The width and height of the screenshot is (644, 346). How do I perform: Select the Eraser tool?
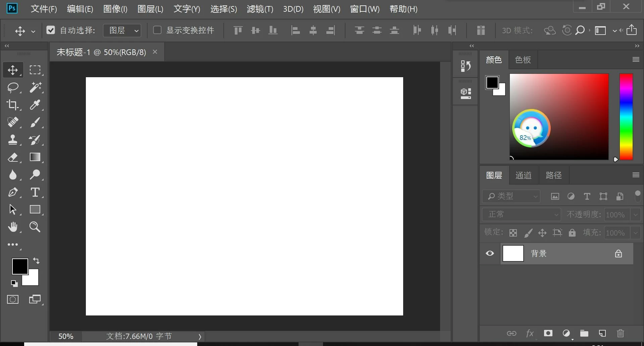point(13,157)
